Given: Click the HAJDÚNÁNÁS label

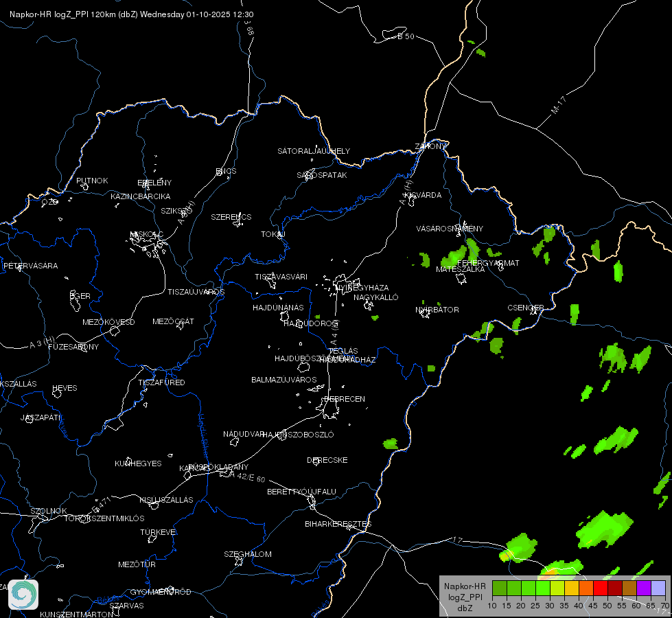Looking at the screenshot, I should 278,308.
